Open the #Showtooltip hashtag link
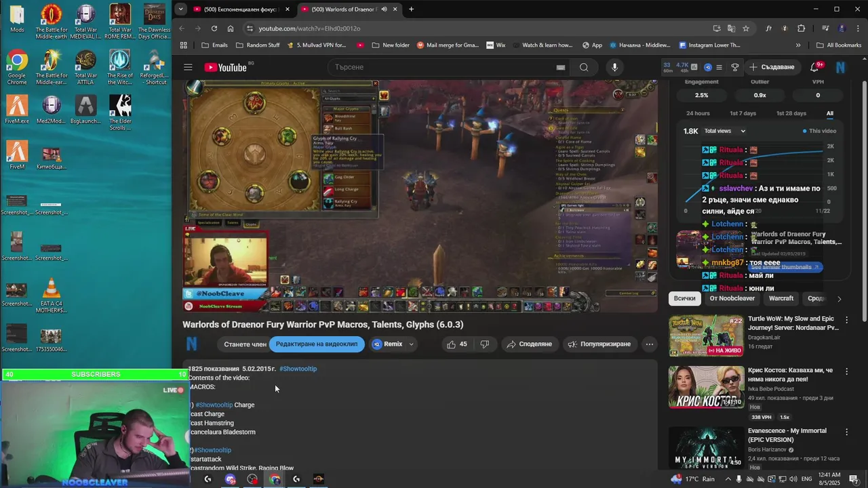 click(298, 369)
